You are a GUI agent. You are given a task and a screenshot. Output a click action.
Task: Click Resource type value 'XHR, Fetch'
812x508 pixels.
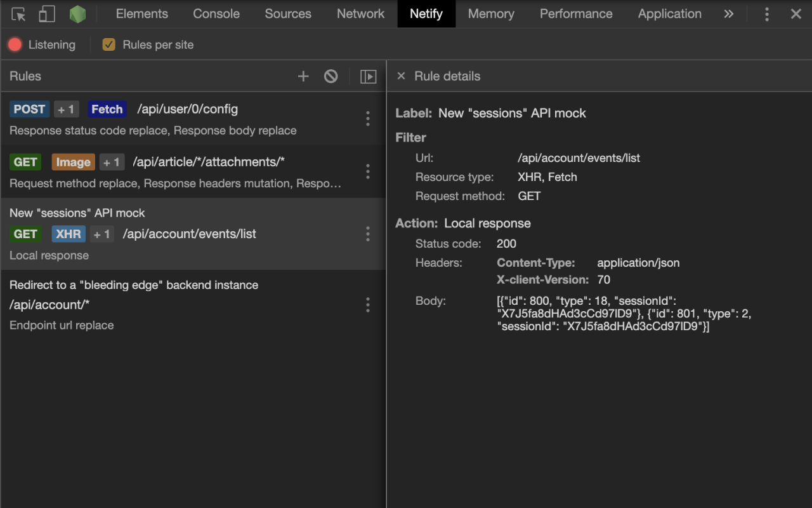tap(547, 177)
